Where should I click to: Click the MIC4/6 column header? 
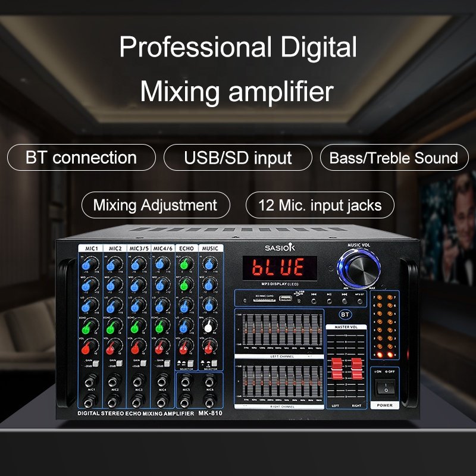(x=162, y=248)
